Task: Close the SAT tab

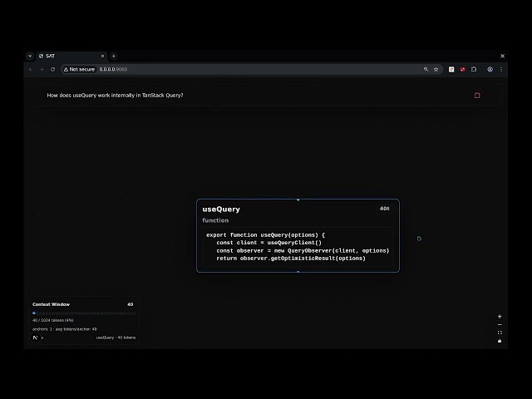Action: pos(102,56)
